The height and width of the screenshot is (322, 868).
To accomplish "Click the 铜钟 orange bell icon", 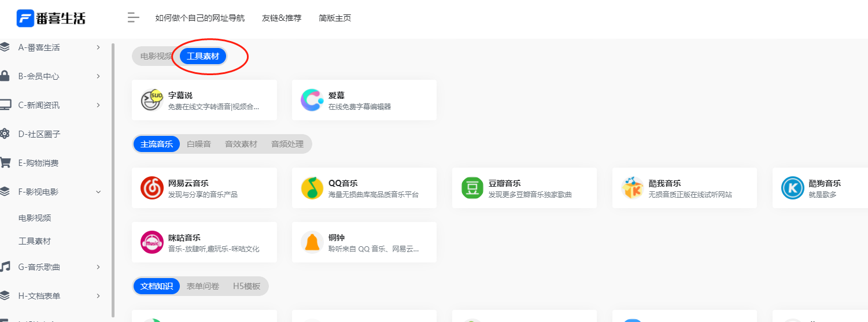I will (x=313, y=242).
